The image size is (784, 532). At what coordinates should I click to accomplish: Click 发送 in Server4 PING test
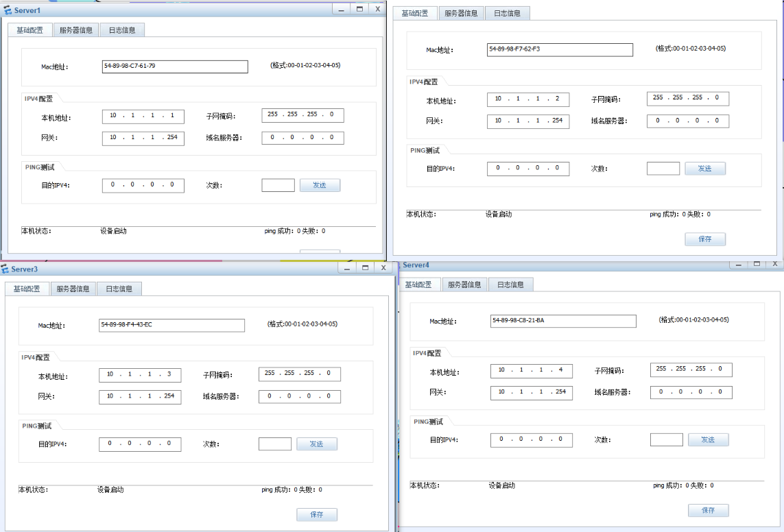(x=708, y=440)
